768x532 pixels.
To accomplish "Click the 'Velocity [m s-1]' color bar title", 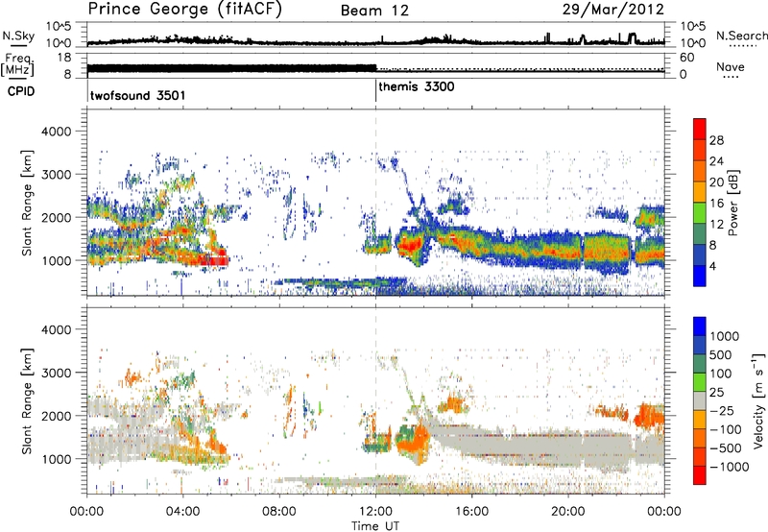I will pos(759,400).
